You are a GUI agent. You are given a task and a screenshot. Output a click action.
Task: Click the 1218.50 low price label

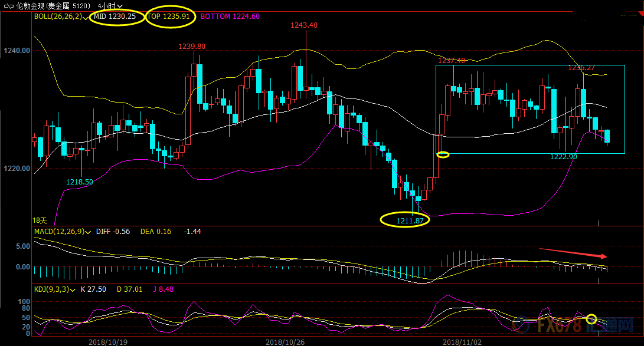click(80, 182)
